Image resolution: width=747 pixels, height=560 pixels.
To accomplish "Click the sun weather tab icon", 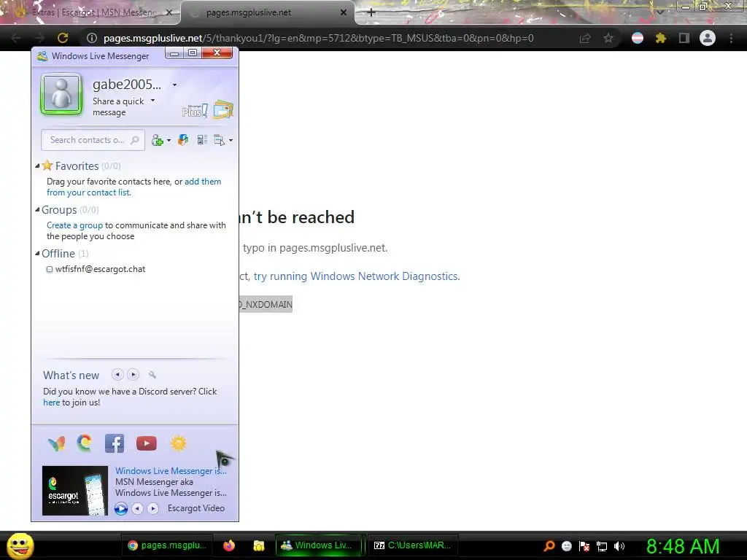I will 179,443.
